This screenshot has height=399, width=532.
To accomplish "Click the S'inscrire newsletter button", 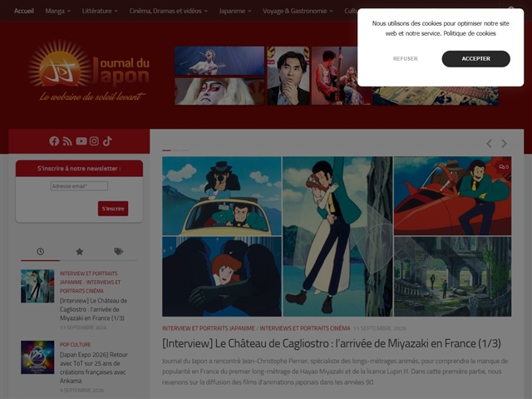I will click(113, 209).
